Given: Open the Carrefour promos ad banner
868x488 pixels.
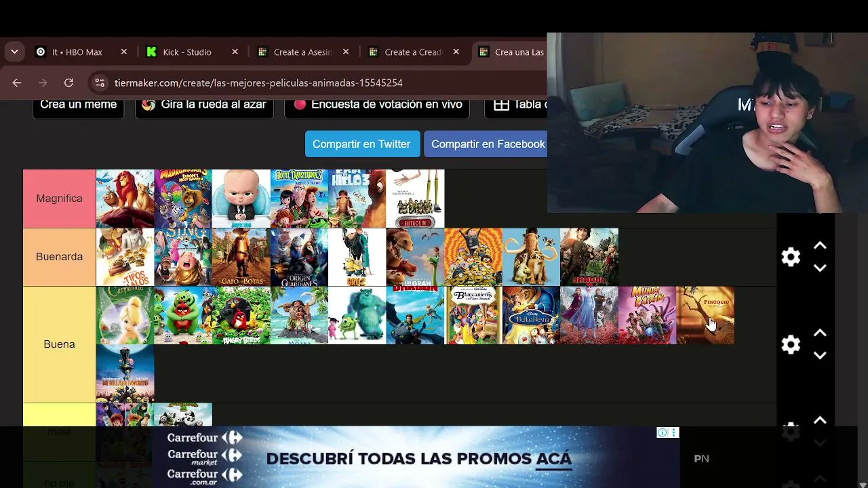Looking at the screenshot, I should click(416, 457).
